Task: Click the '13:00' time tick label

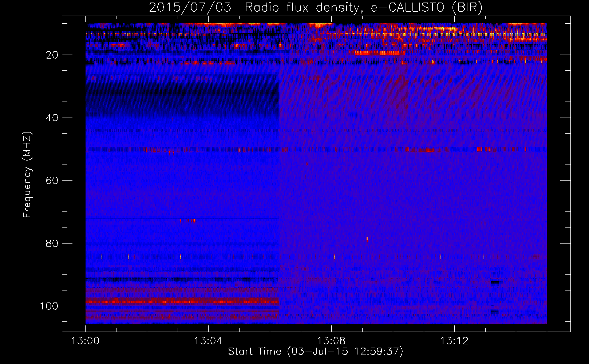Action: pos(85,341)
